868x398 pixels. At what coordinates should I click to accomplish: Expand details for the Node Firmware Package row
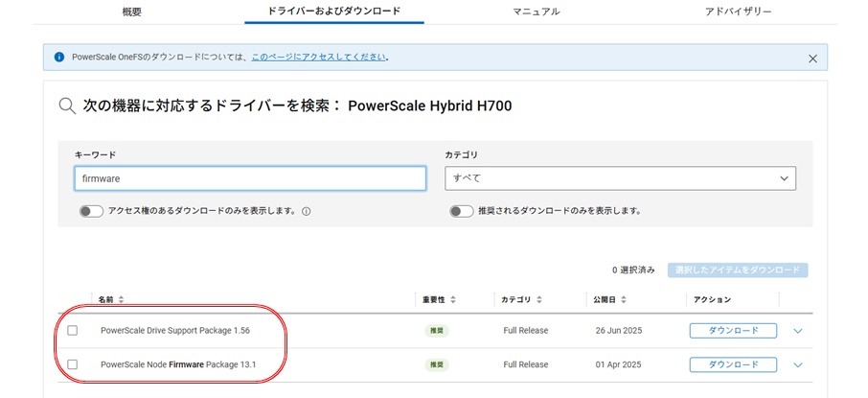coord(798,364)
